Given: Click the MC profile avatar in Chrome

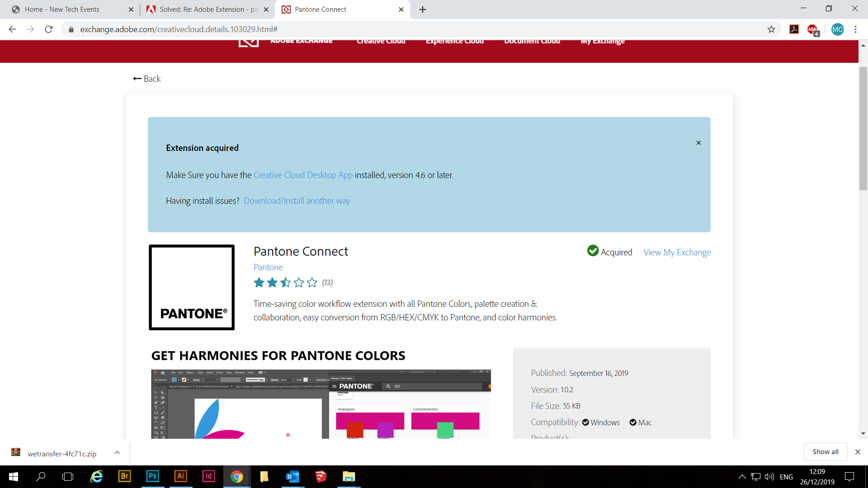Looking at the screenshot, I should [838, 29].
